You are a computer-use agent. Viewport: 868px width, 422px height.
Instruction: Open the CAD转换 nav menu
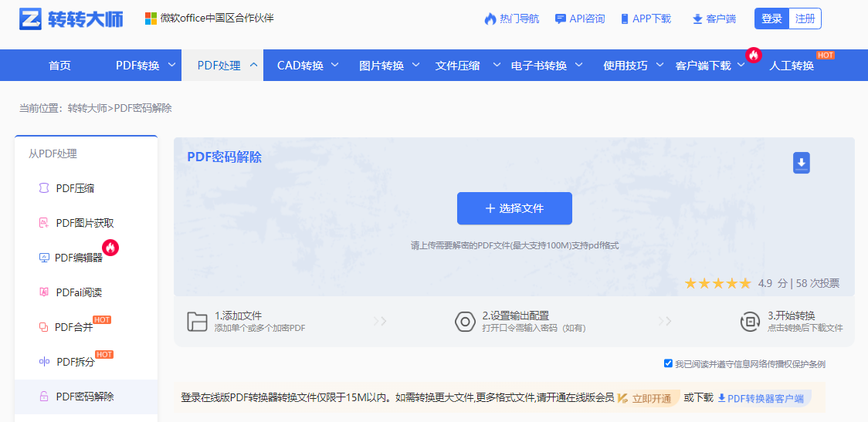300,66
